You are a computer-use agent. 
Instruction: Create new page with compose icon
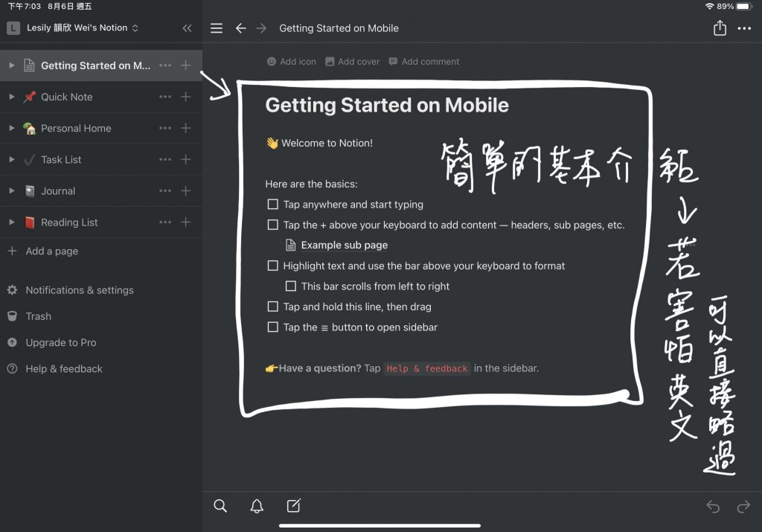pyautogui.click(x=294, y=506)
